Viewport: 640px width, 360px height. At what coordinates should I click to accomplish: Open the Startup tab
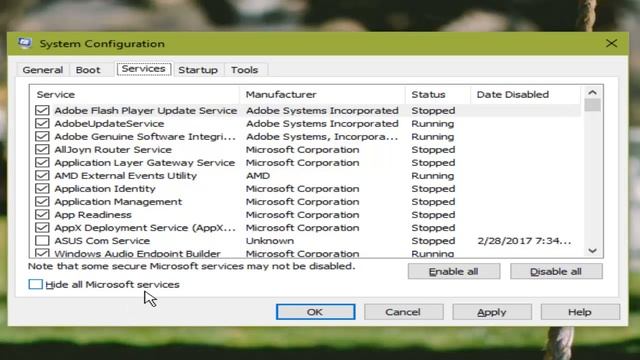198,70
